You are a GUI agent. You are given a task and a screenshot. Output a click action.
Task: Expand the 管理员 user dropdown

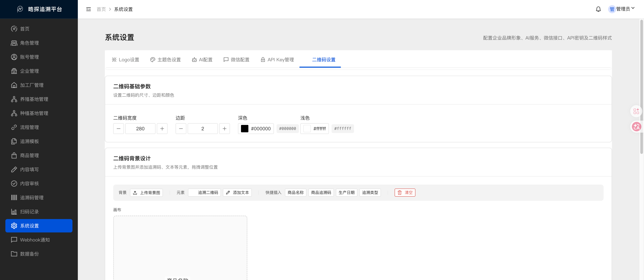pyautogui.click(x=626, y=9)
